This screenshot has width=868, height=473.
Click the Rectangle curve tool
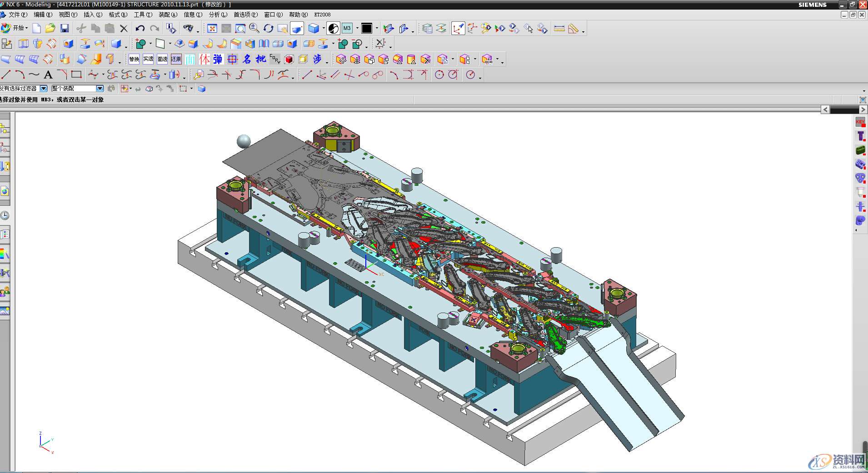76,75
